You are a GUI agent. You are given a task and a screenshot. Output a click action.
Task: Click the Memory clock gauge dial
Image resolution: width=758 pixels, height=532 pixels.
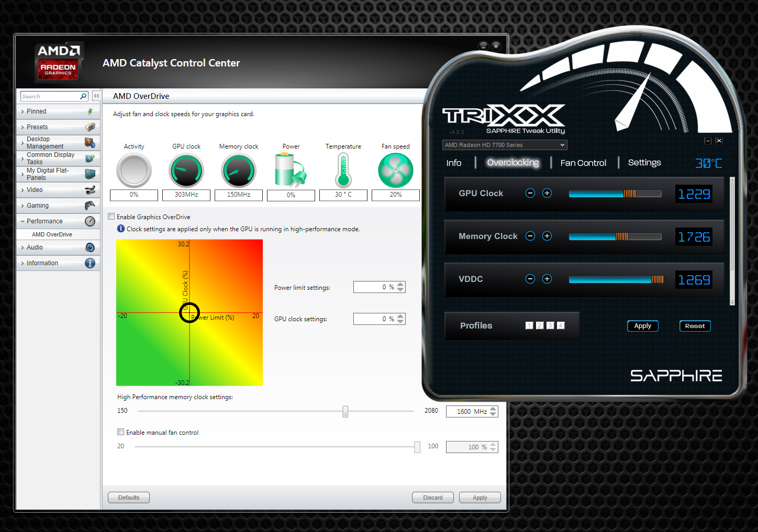[239, 171]
